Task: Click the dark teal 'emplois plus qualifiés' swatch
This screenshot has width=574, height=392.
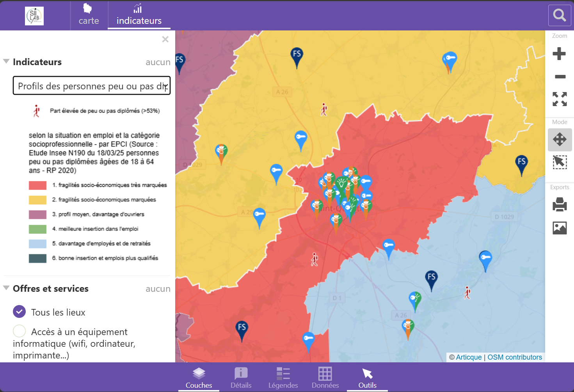Action: [37, 258]
